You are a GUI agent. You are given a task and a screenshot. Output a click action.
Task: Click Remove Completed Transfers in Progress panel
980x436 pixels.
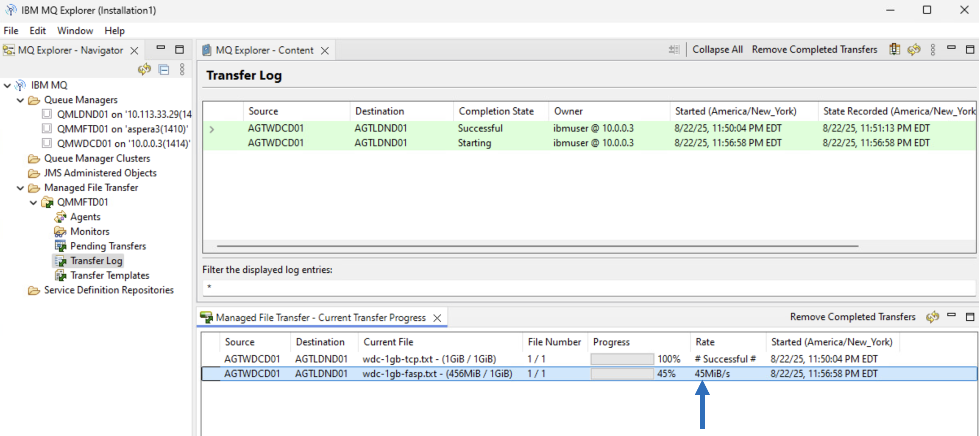pos(853,317)
